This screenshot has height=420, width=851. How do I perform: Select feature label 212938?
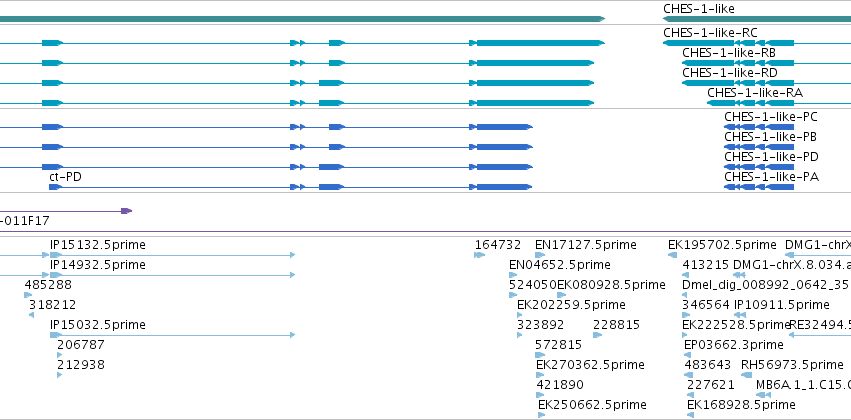pyautogui.click(x=81, y=365)
